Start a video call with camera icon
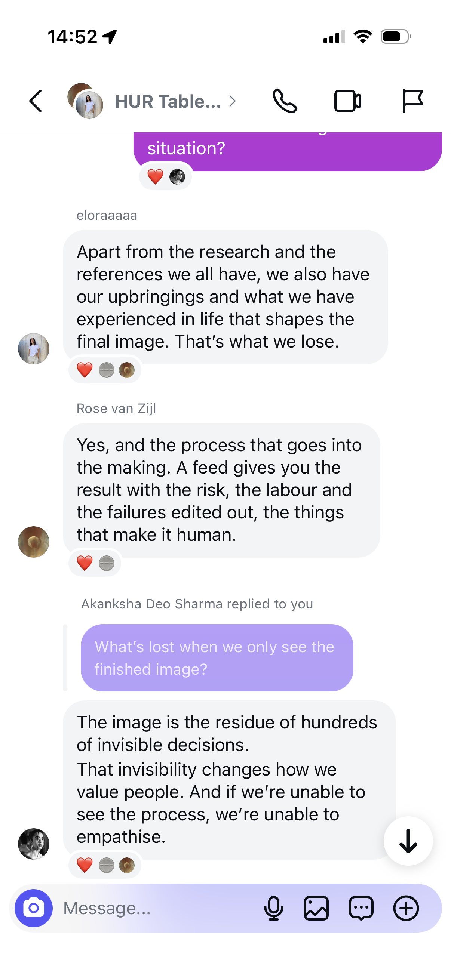This screenshot has height=980, width=451. (347, 101)
